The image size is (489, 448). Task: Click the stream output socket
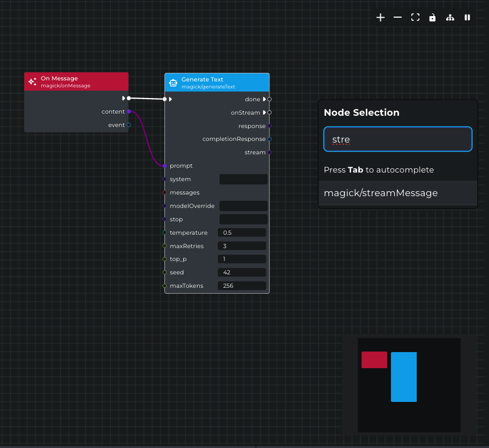point(268,152)
